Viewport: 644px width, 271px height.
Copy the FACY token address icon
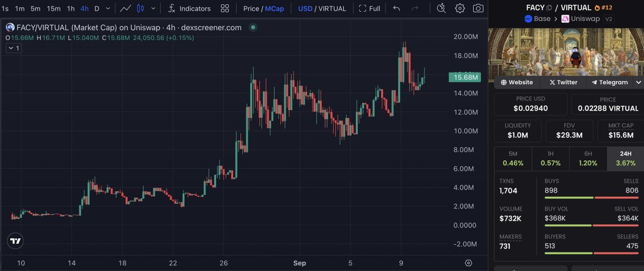pyautogui.click(x=549, y=8)
